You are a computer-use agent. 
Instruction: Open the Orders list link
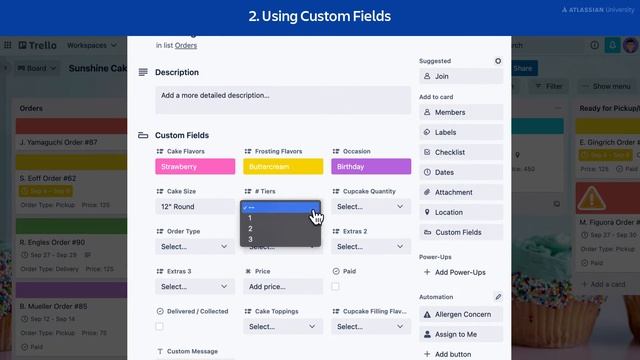(x=186, y=45)
